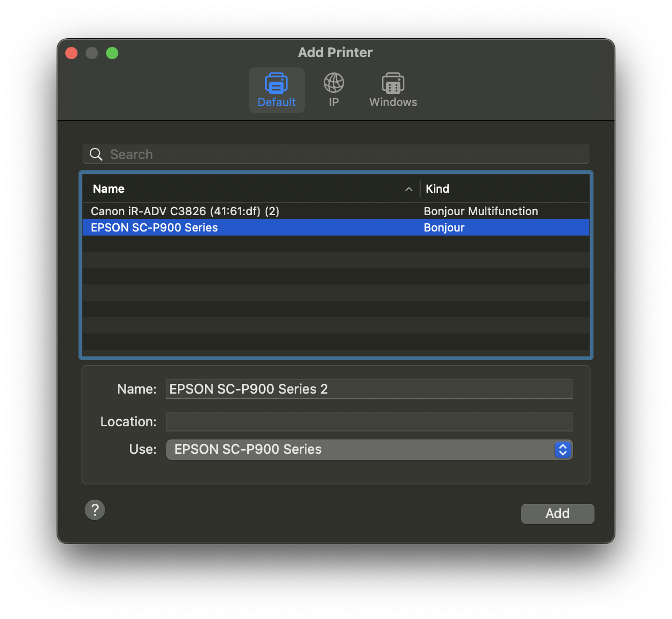Image resolution: width=672 pixels, height=619 pixels.
Task: Edit the printer Name text field
Action: 369,389
